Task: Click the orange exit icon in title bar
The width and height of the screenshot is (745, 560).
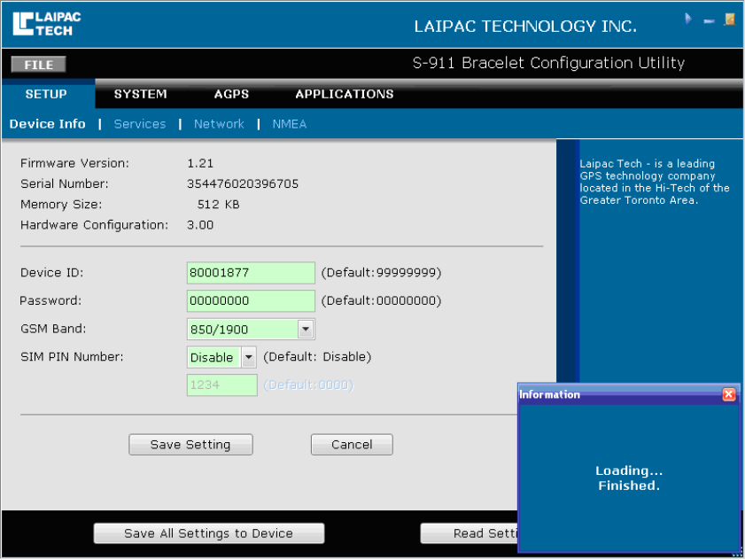Action: (729, 19)
